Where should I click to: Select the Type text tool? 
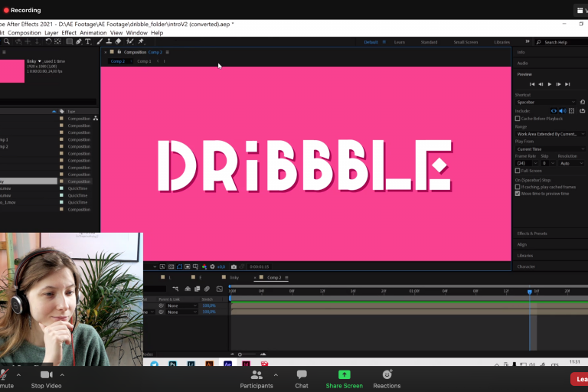pyautogui.click(x=89, y=41)
